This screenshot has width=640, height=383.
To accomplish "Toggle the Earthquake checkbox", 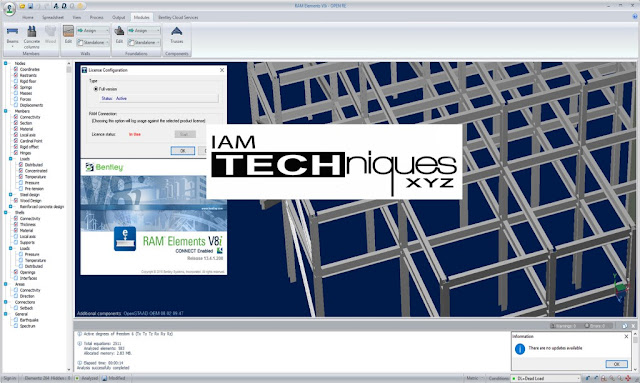I will click(16, 320).
